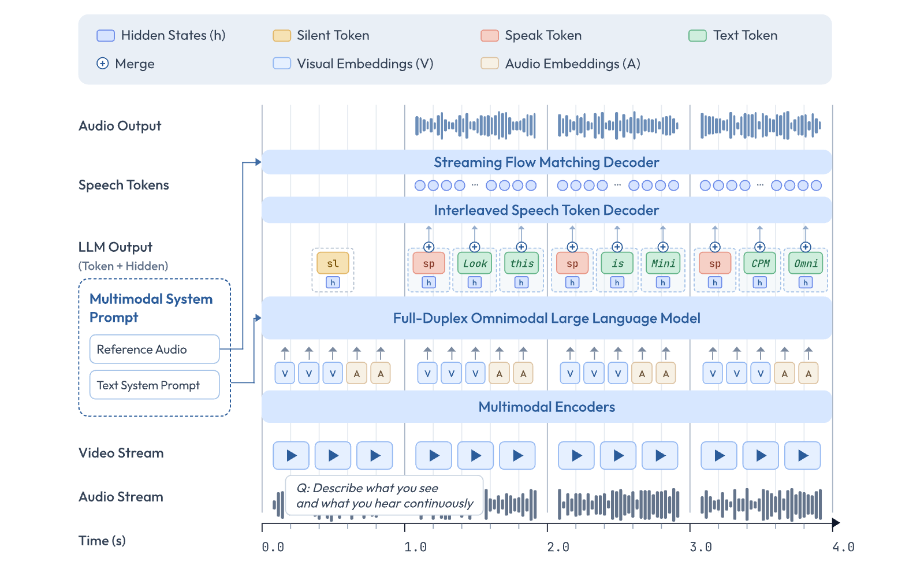Click the Multimodal System Prompt heading
The image size is (924, 580).
(x=151, y=308)
